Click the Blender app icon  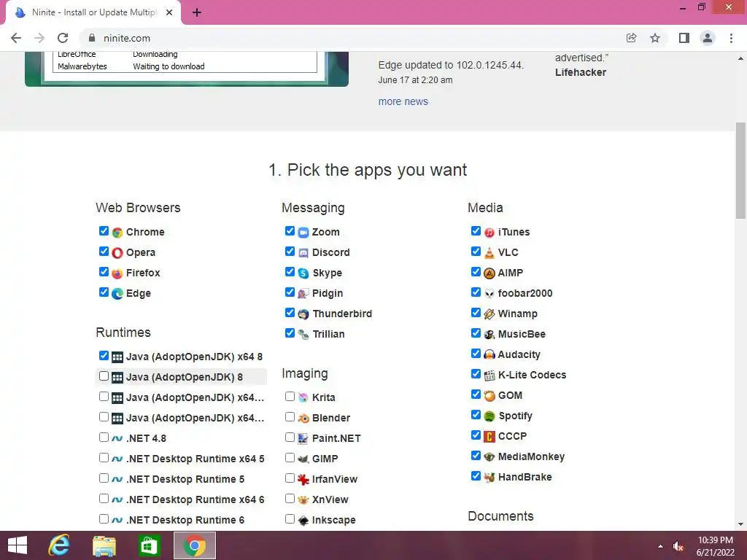click(x=303, y=418)
